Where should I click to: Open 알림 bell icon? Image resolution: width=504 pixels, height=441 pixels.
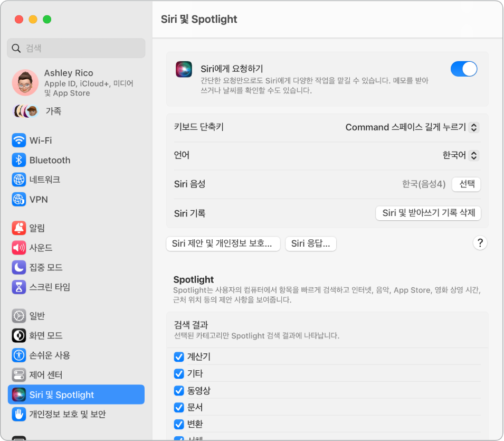pos(18,228)
